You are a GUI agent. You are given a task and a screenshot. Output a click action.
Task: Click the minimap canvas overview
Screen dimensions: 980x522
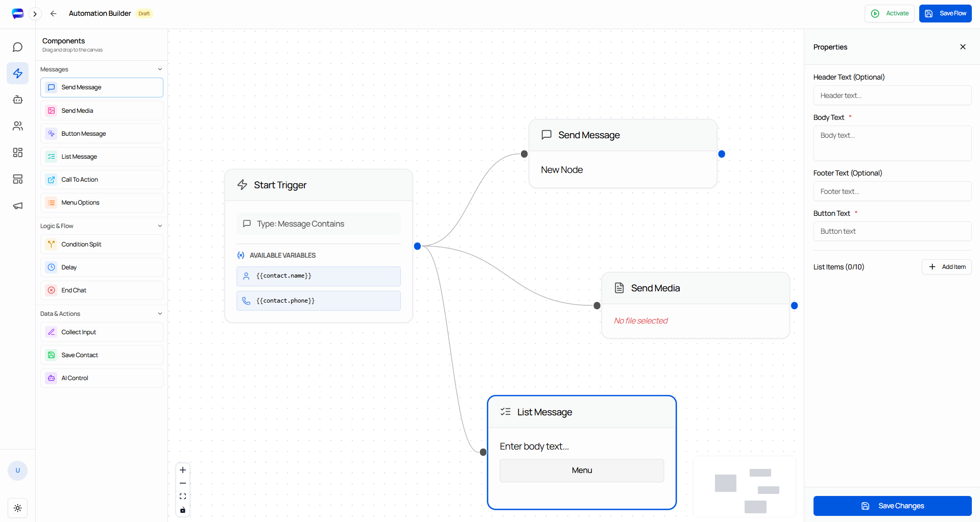pos(744,487)
